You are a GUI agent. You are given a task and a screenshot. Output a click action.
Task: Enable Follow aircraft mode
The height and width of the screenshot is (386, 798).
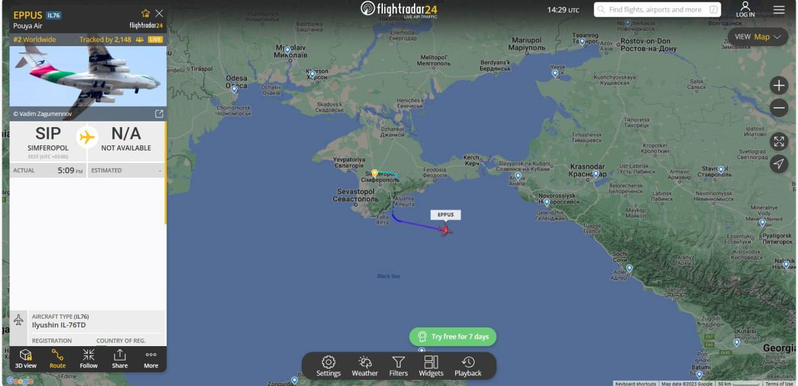coord(89,359)
